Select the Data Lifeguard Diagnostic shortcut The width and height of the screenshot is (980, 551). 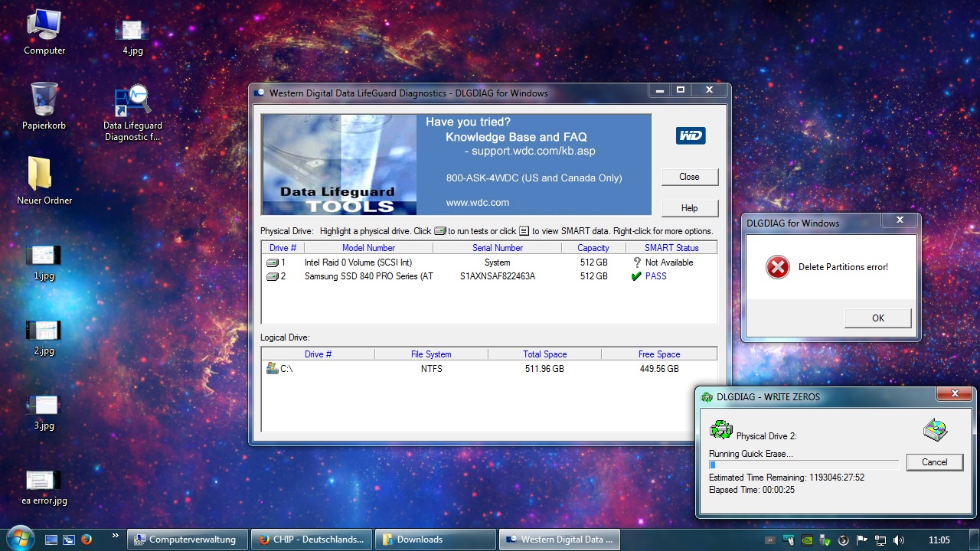click(133, 112)
